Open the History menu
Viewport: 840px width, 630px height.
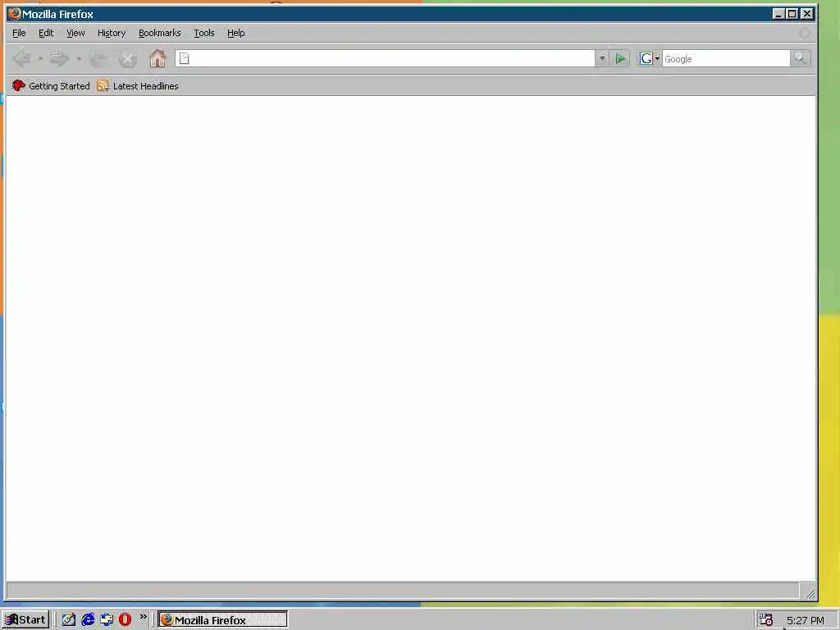112,33
